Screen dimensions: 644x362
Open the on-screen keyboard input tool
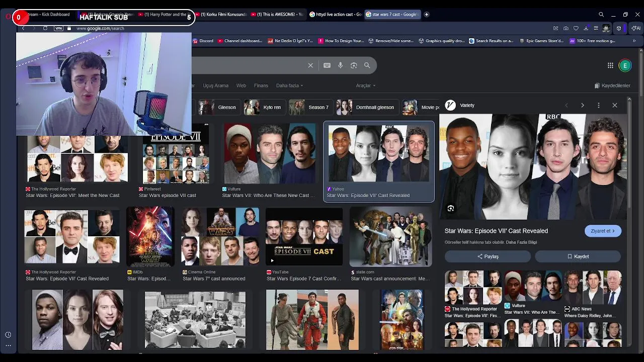[x=327, y=65]
